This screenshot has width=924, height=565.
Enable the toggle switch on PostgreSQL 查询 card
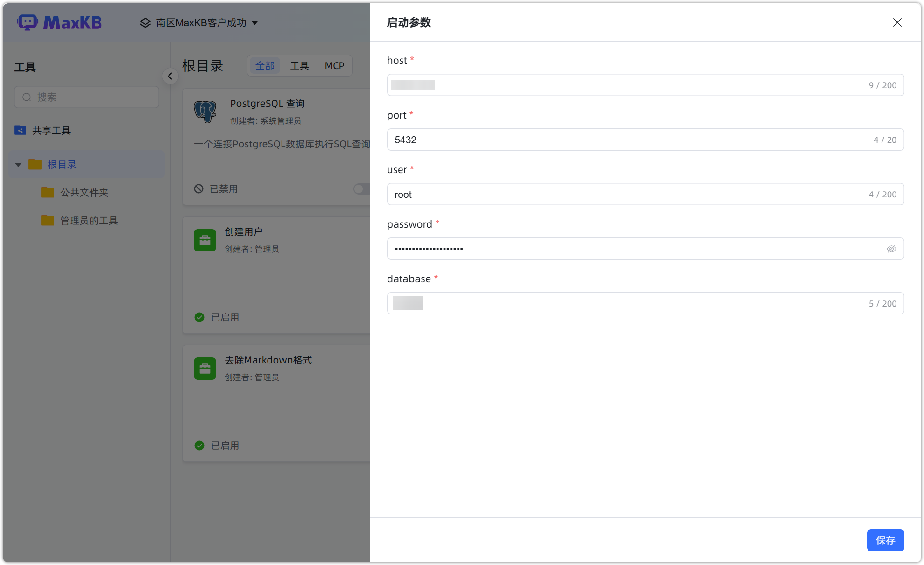[x=361, y=189]
